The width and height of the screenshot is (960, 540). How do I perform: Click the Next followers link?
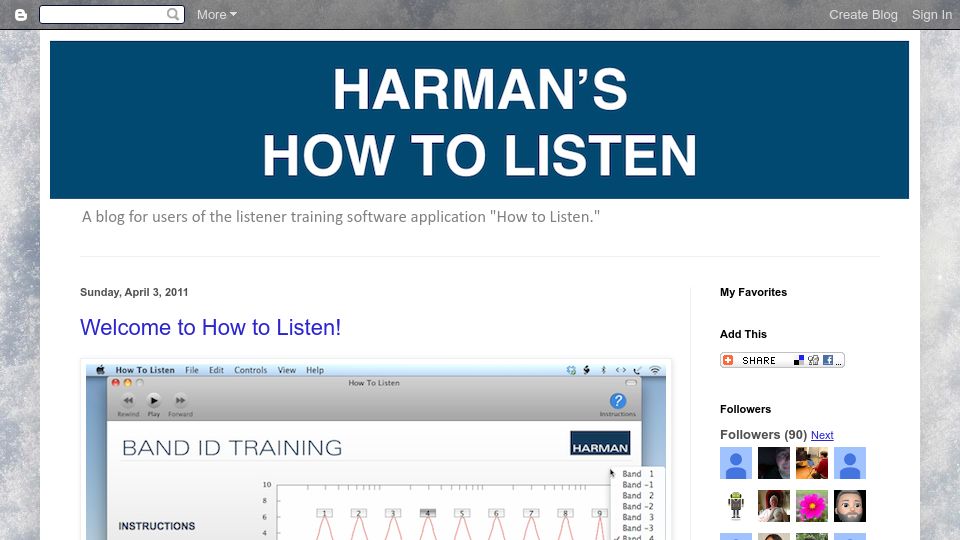tap(822, 435)
